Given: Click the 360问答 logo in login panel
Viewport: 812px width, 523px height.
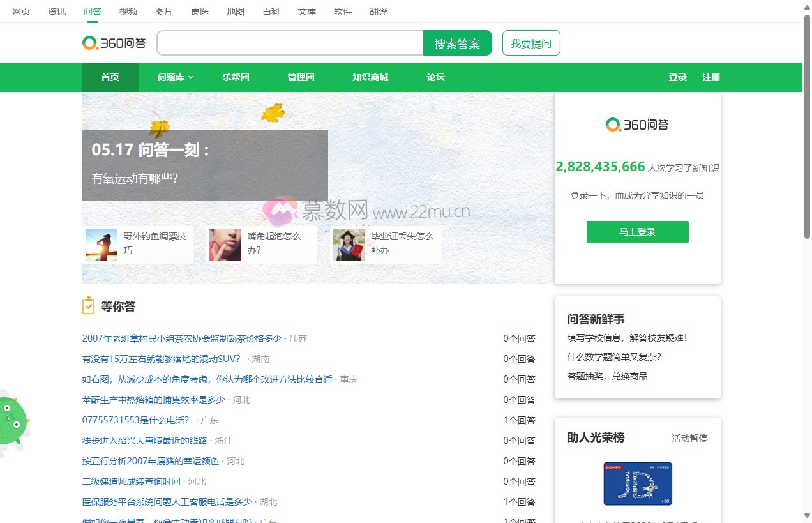Looking at the screenshot, I should pos(637,125).
